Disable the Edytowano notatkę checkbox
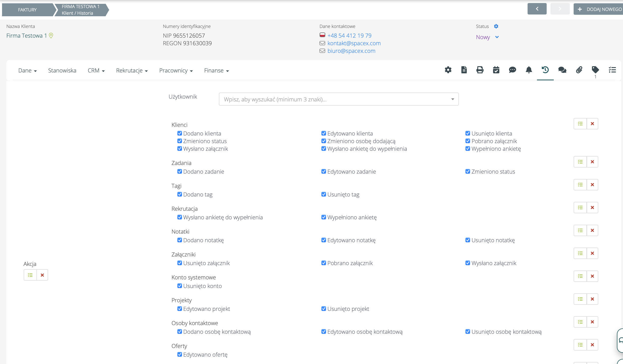The image size is (623, 364). point(324,240)
